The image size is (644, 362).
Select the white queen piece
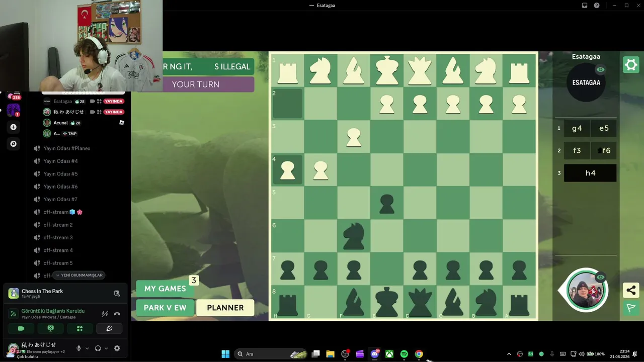(420, 70)
